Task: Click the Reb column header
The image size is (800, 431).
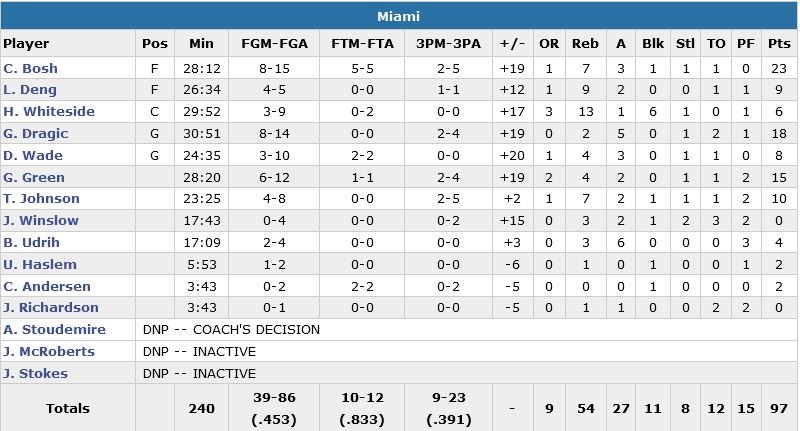Action: click(585, 44)
